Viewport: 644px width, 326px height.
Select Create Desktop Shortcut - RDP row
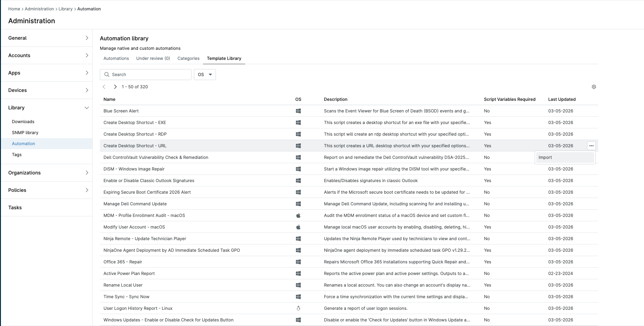[349, 134]
